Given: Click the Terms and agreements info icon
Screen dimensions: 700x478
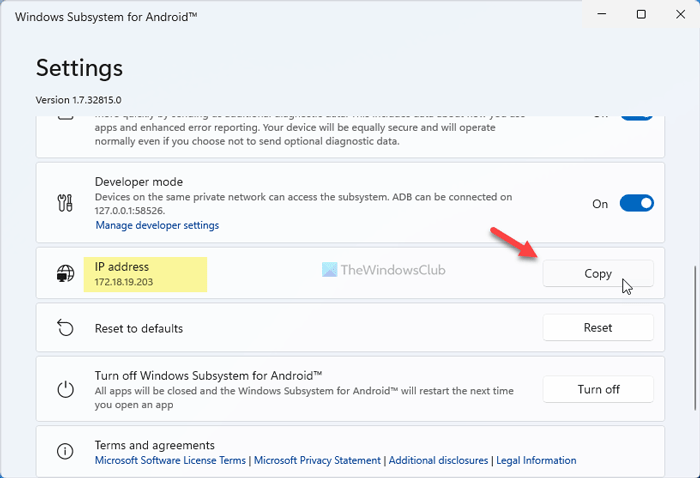Looking at the screenshot, I should click(x=65, y=451).
